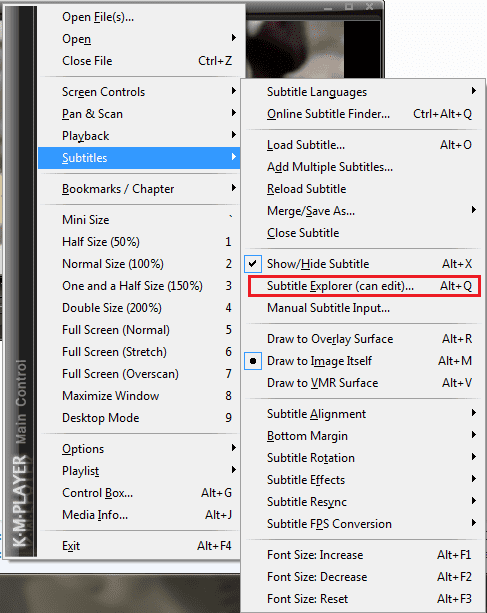Select Draw to VMR Surface option

[x=362, y=383]
